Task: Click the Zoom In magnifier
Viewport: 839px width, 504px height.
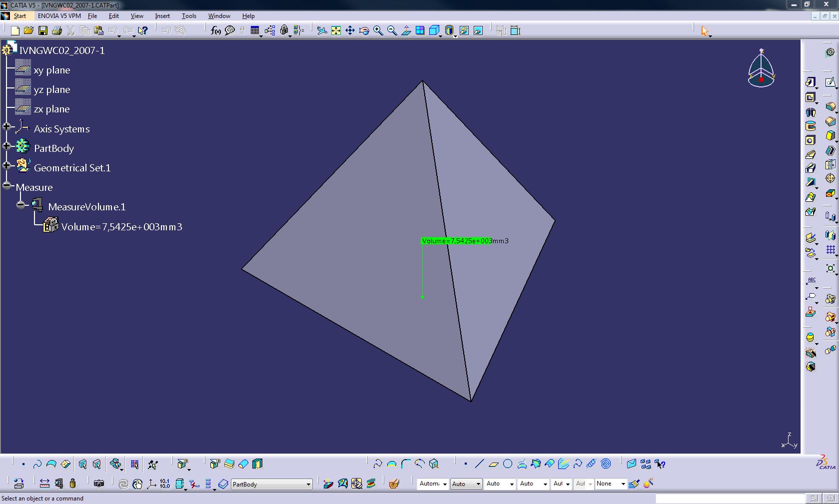Action: tap(378, 31)
